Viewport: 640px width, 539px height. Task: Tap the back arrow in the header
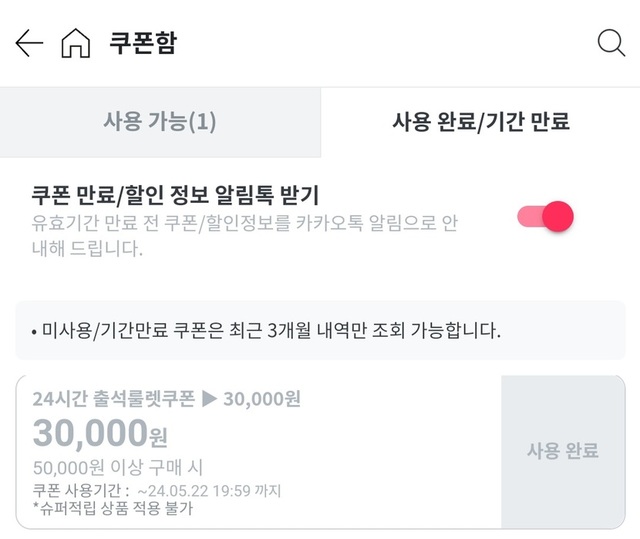click(x=29, y=43)
